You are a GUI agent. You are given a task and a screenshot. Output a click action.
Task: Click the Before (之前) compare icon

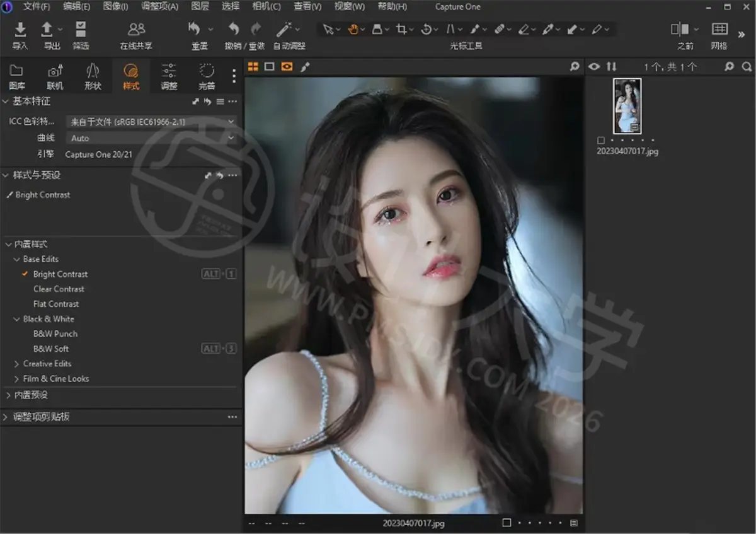click(680, 29)
